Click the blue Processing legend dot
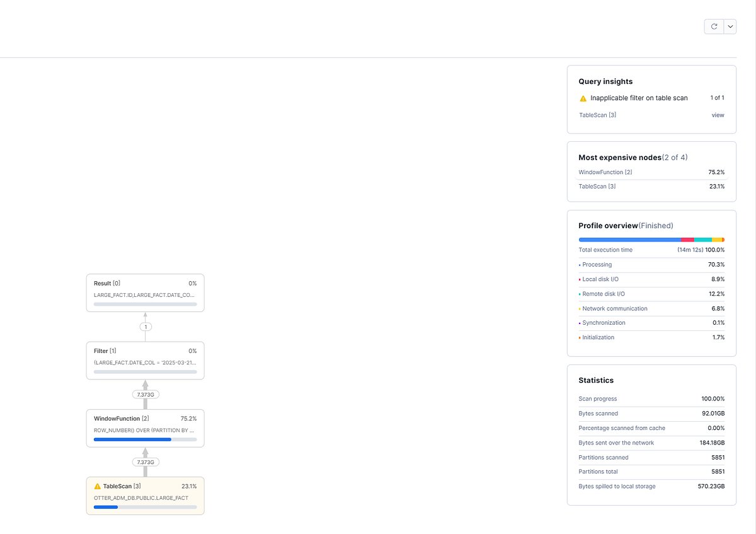The height and width of the screenshot is (534, 756). click(x=580, y=264)
